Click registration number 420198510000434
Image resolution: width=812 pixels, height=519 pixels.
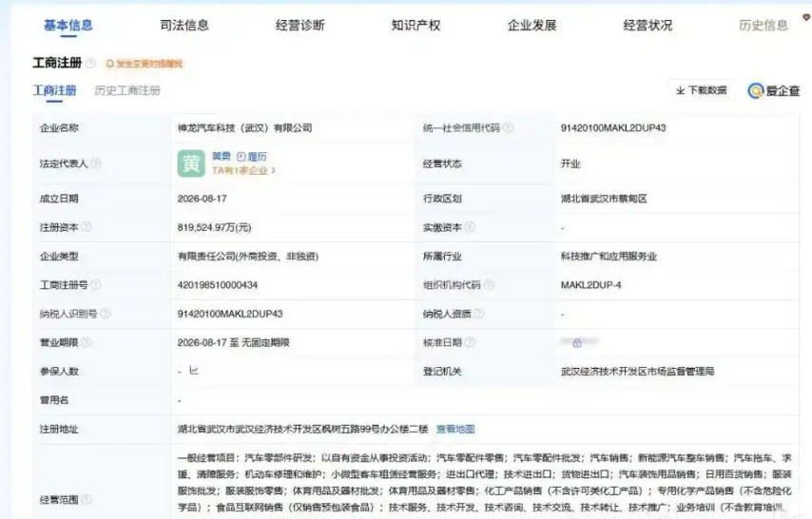point(218,285)
